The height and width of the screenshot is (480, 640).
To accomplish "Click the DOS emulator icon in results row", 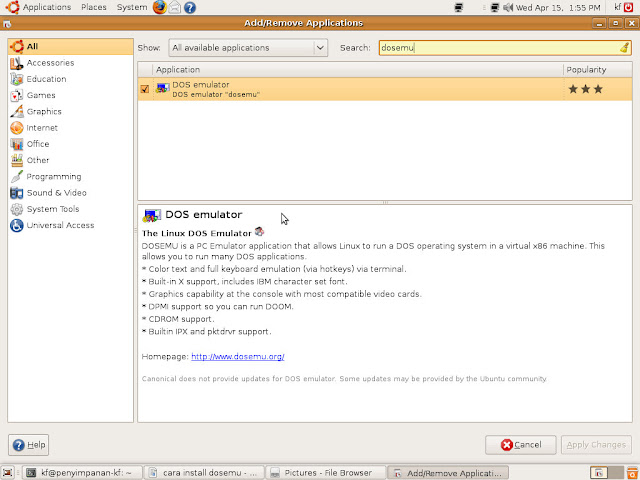I will (x=162, y=89).
